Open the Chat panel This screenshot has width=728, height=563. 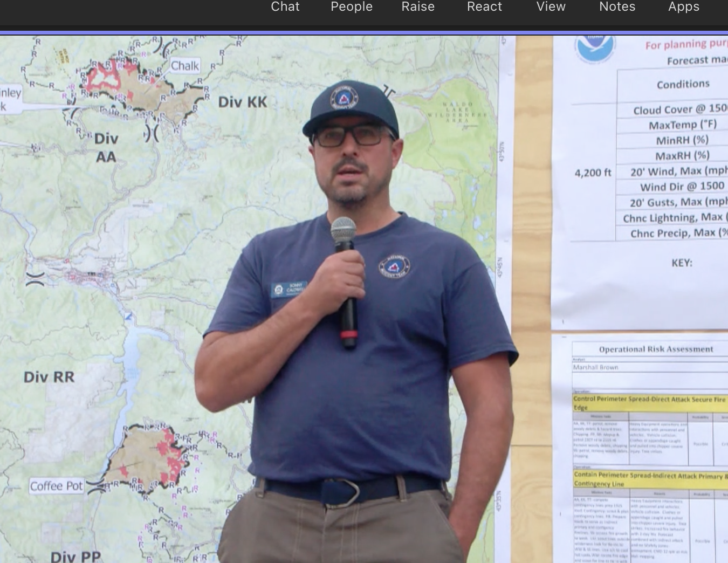coord(285,7)
